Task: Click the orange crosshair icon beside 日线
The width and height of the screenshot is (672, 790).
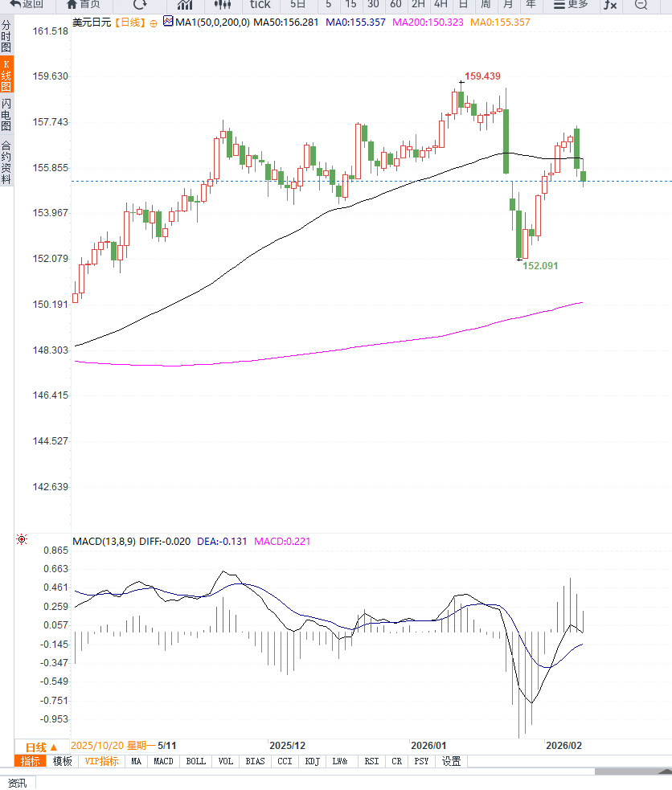Action: (x=153, y=23)
